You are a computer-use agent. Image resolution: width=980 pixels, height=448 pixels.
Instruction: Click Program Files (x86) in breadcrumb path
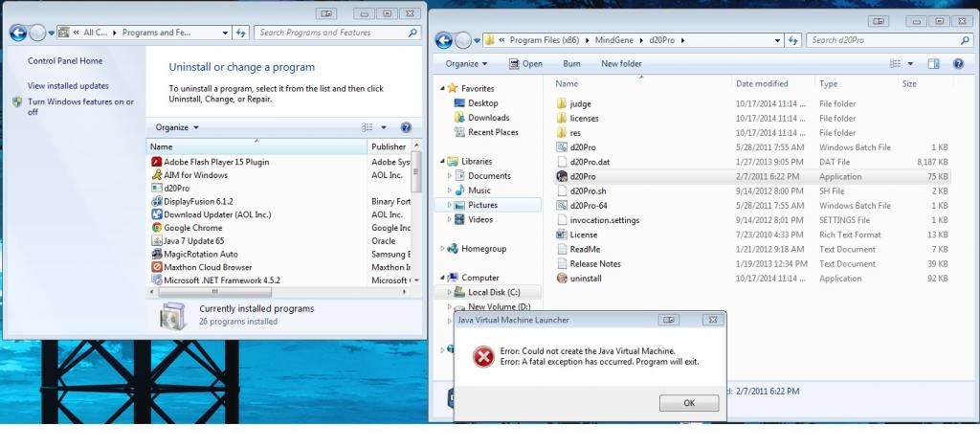[544, 40]
